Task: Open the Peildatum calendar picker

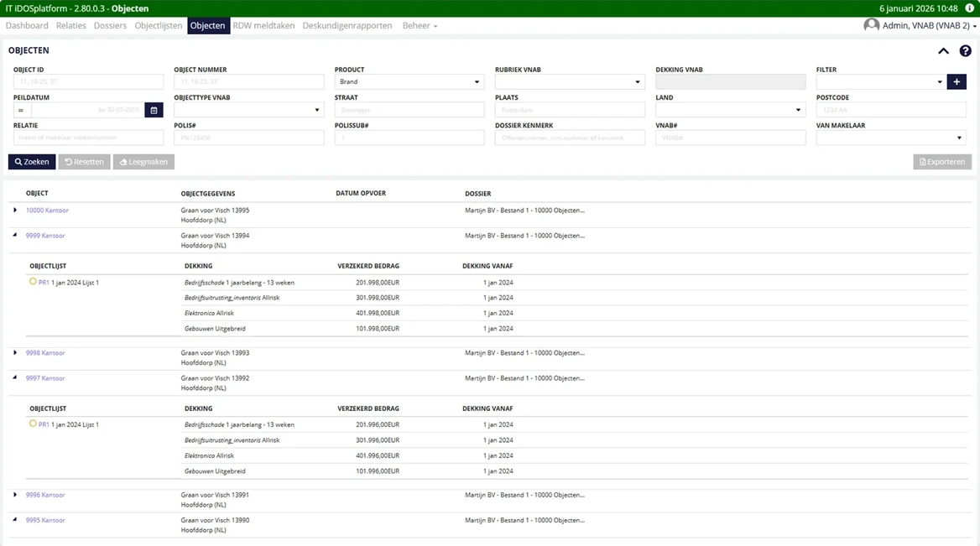Action: tap(154, 110)
